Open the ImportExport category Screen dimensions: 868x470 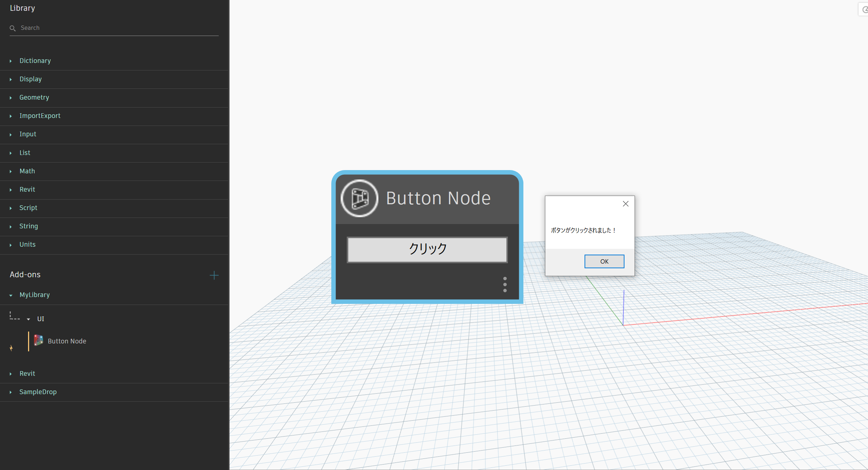point(40,116)
